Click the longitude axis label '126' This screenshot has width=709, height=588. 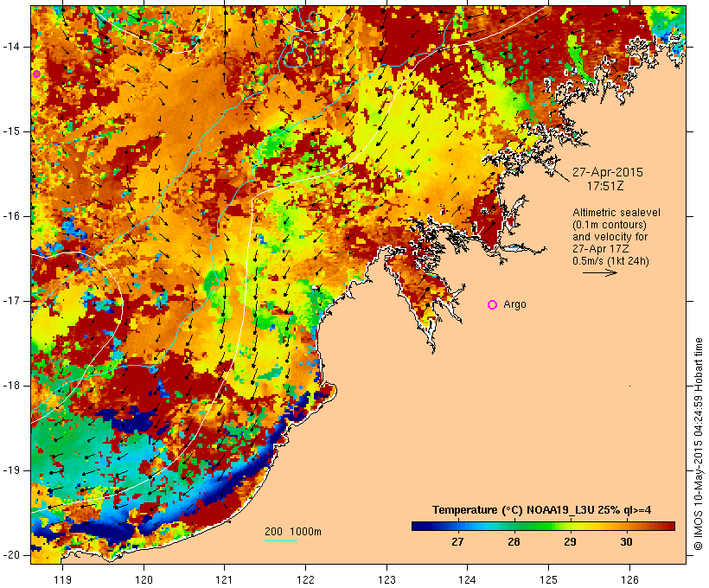629,579
